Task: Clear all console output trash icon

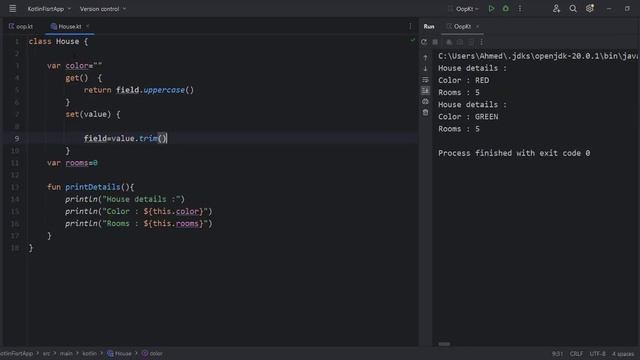Action: [425, 112]
